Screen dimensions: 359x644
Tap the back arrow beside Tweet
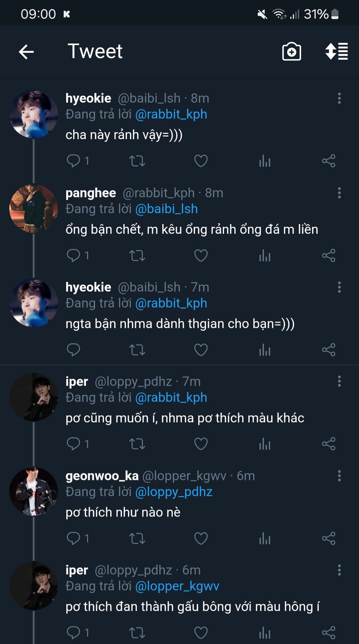click(x=26, y=52)
